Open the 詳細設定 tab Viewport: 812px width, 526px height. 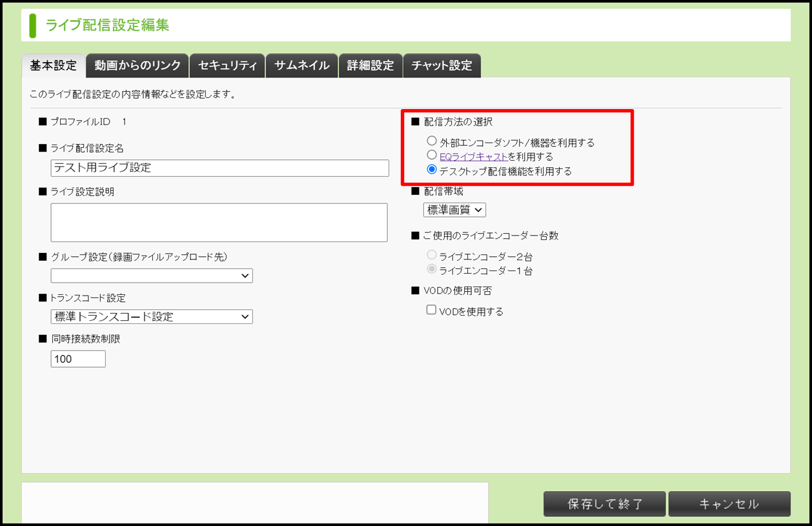click(x=370, y=66)
